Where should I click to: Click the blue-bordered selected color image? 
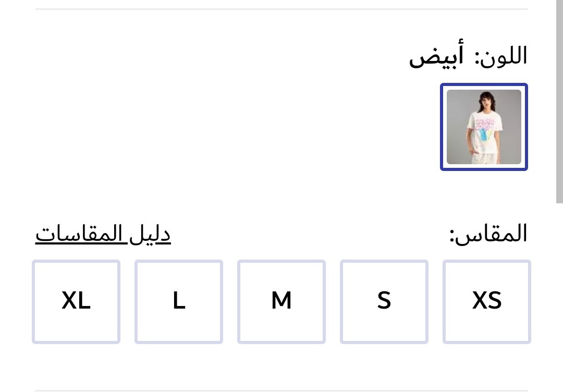pyautogui.click(x=484, y=127)
